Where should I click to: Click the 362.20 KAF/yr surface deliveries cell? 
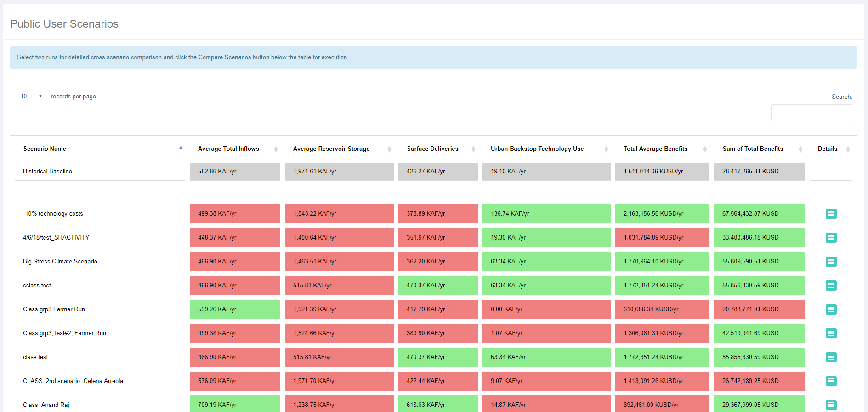[x=438, y=262]
